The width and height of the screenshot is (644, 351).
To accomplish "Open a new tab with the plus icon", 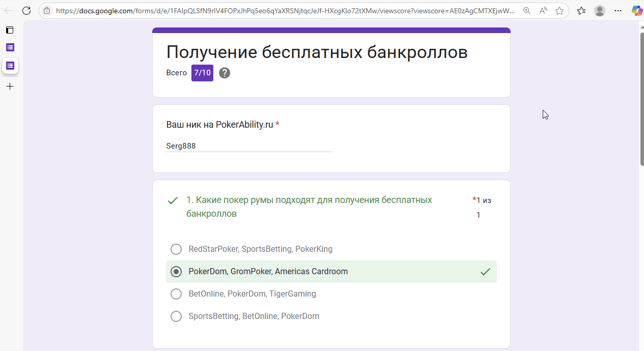I will [10, 86].
